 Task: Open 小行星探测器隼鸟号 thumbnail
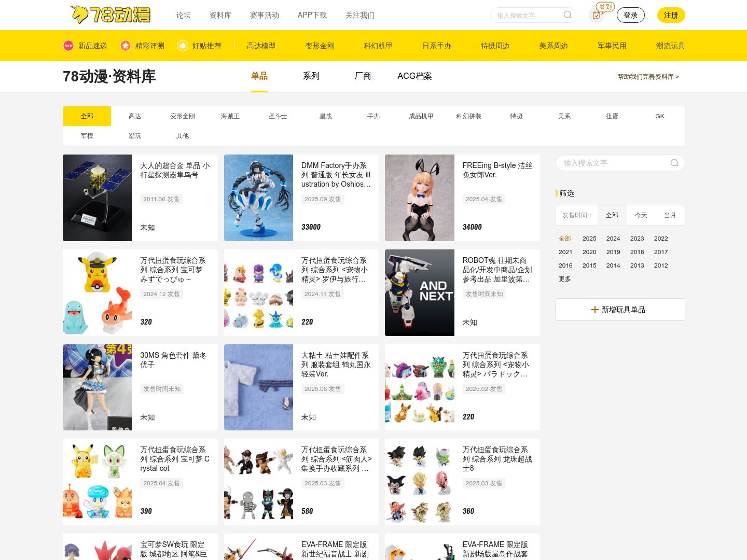coord(98,198)
